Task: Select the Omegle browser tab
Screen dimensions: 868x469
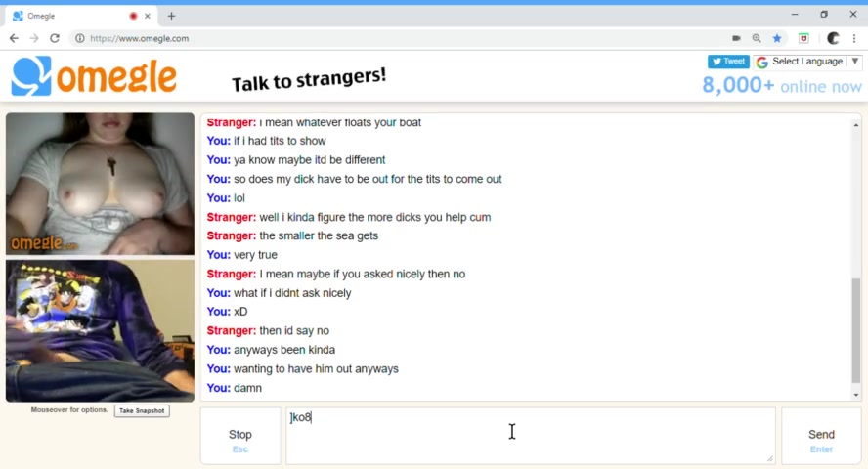Action: point(81,16)
